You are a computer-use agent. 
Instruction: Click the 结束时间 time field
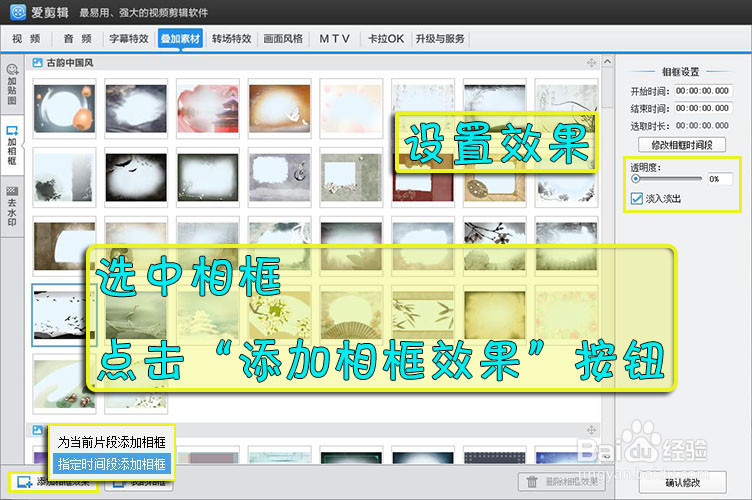[703, 108]
